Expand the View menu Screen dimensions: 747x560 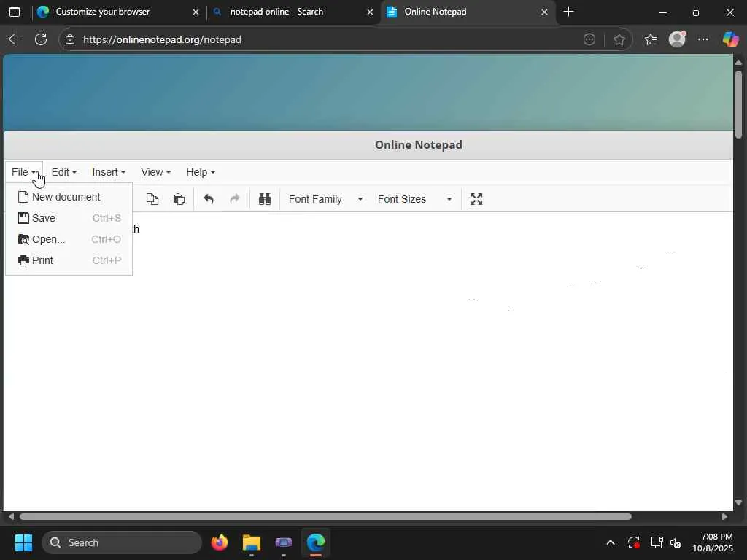coord(156,172)
